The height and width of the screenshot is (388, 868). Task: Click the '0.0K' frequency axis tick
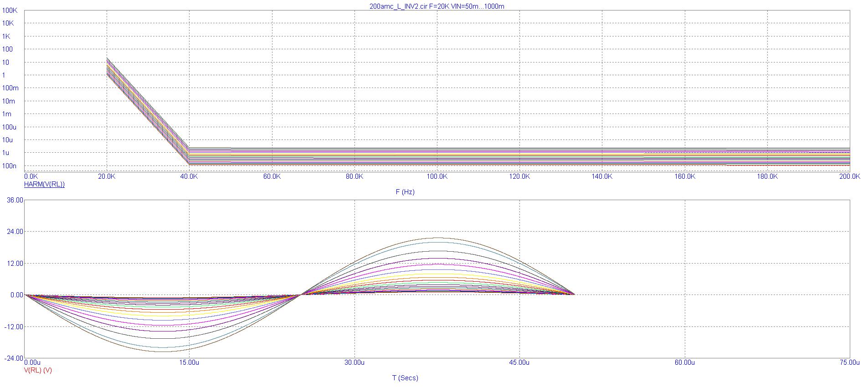(x=31, y=176)
